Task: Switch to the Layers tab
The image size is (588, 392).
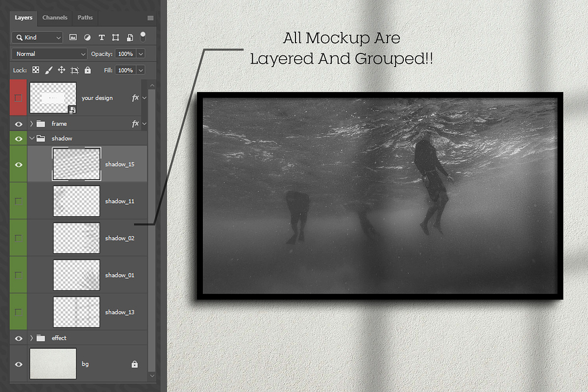Action: click(24, 18)
